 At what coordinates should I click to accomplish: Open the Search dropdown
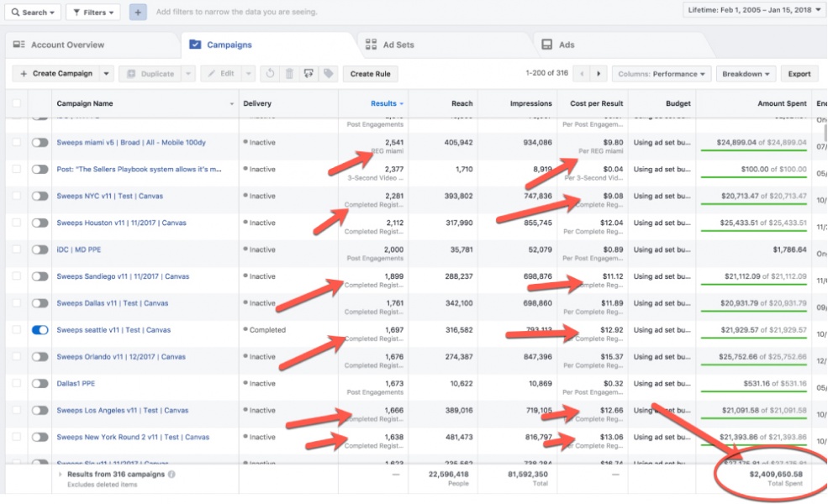pyautogui.click(x=33, y=12)
